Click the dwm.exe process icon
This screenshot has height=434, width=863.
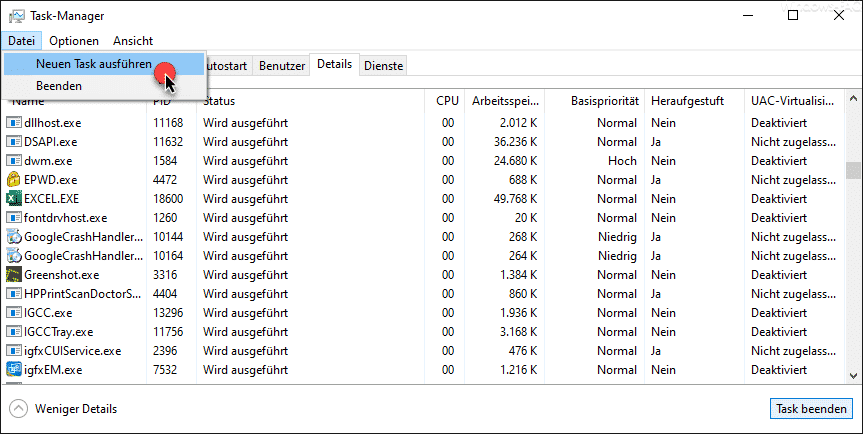(14, 161)
